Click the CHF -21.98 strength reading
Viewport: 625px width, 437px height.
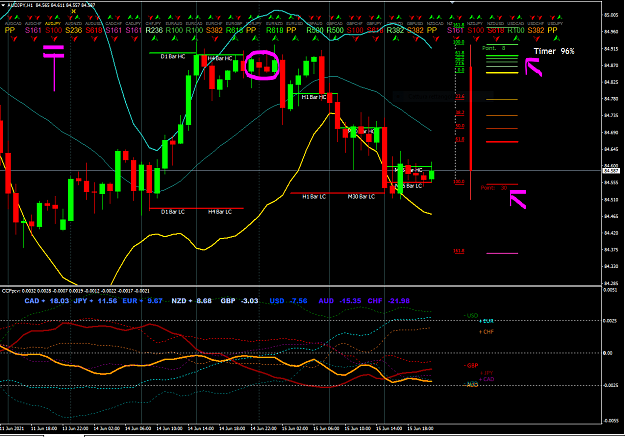coord(388,301)
